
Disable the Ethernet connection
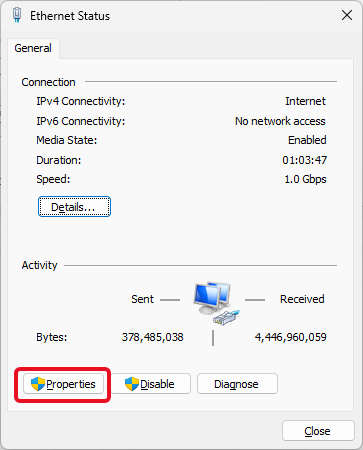151,384
